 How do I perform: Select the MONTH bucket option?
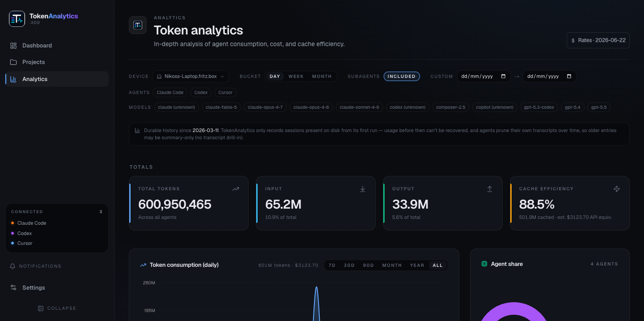[x=322, y=77]
